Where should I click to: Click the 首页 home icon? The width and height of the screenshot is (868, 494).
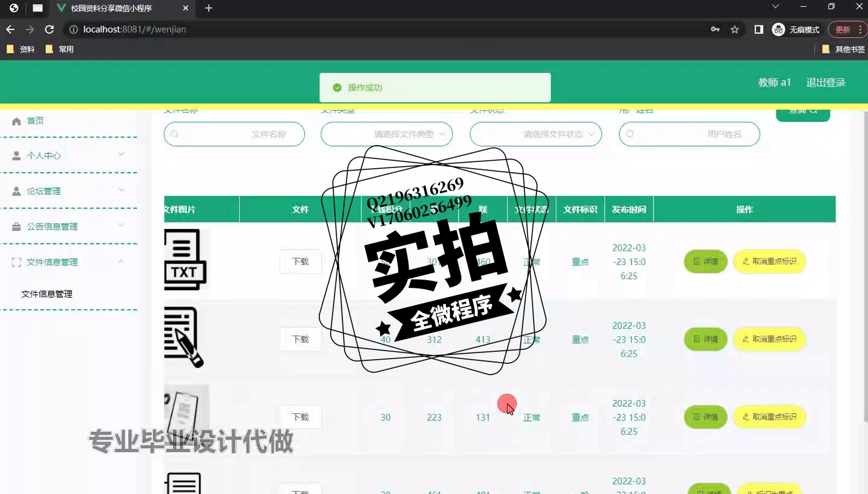16,121
